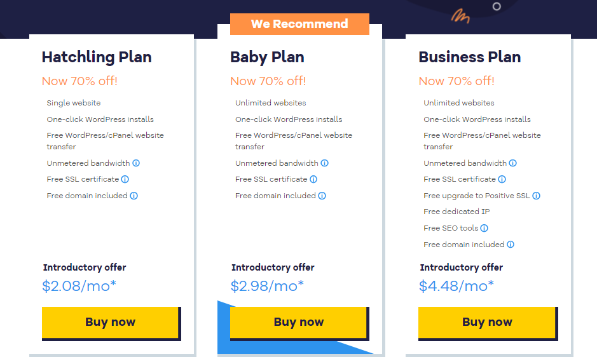Click info icon beside Hatchling Unmetered bandwidth
The height and width of the screenshot is (364, 597).
click(136, 163)
